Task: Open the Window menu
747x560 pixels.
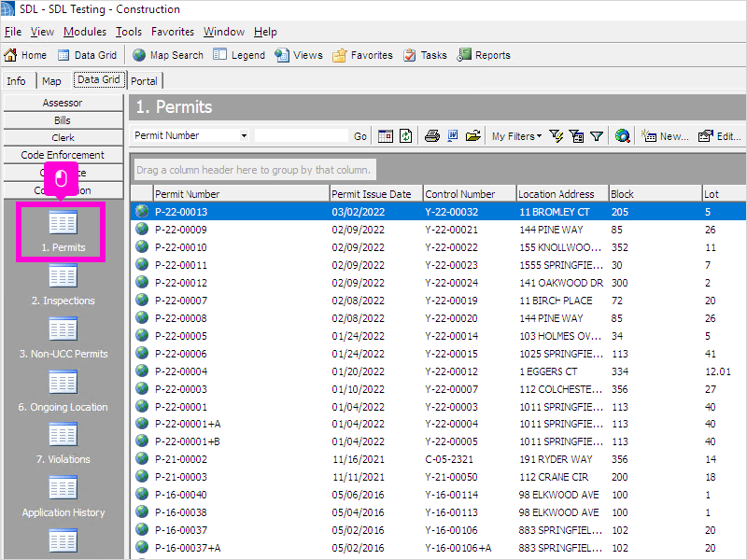Action: pyautogui.click(x=224, y=32)
